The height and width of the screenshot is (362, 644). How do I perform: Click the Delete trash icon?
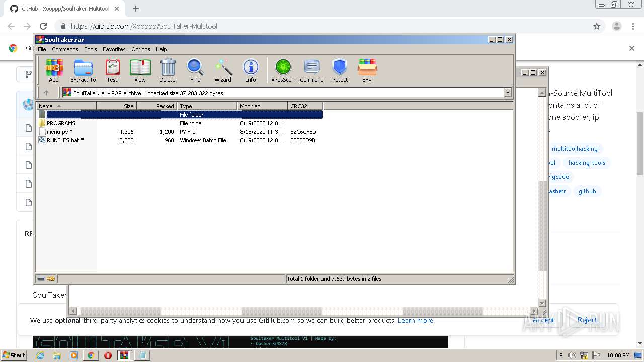pos(168,70)
